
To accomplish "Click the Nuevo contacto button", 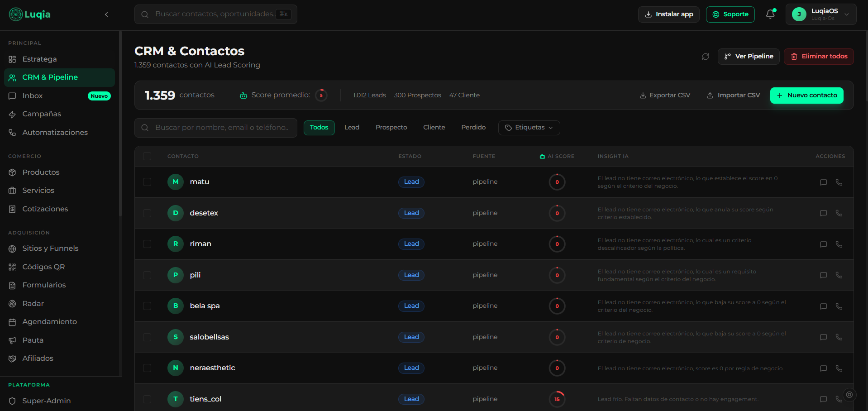I will click(x=807, y=96).
